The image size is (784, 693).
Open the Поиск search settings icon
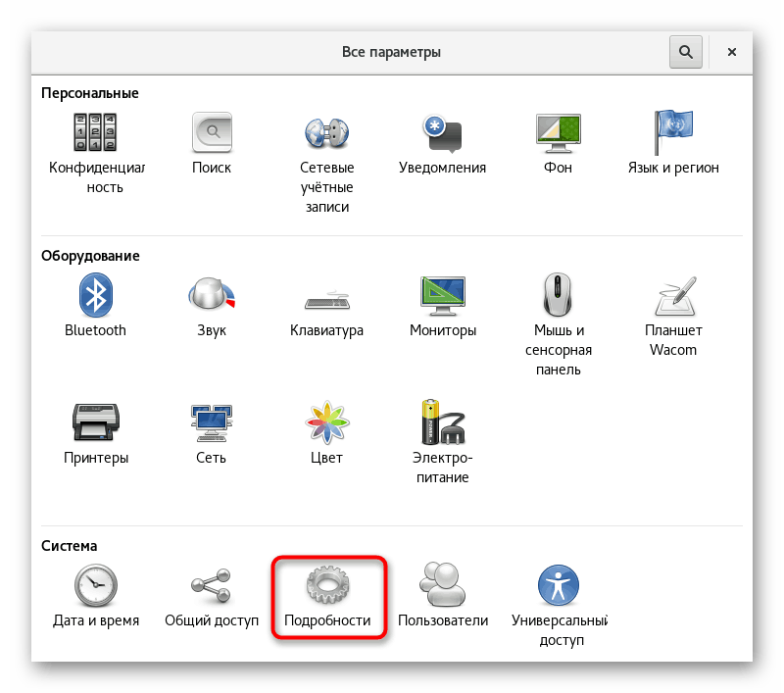tap(212, 132)
